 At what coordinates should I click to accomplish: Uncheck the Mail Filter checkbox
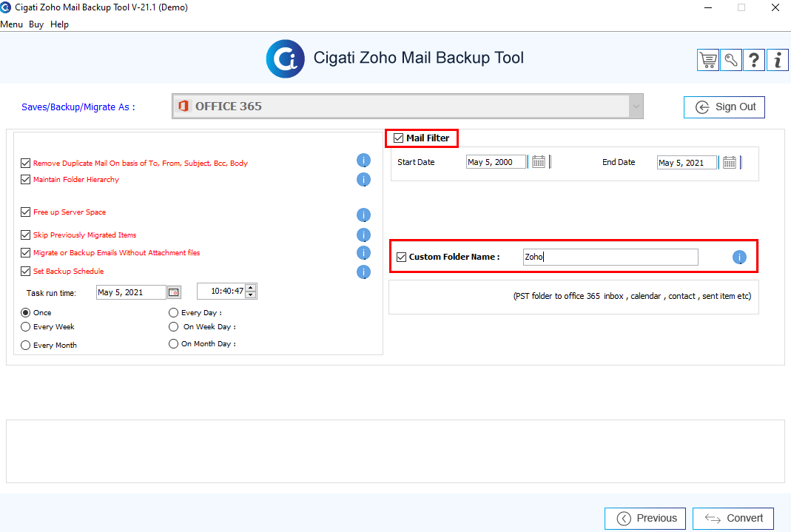tap(399, 138)
